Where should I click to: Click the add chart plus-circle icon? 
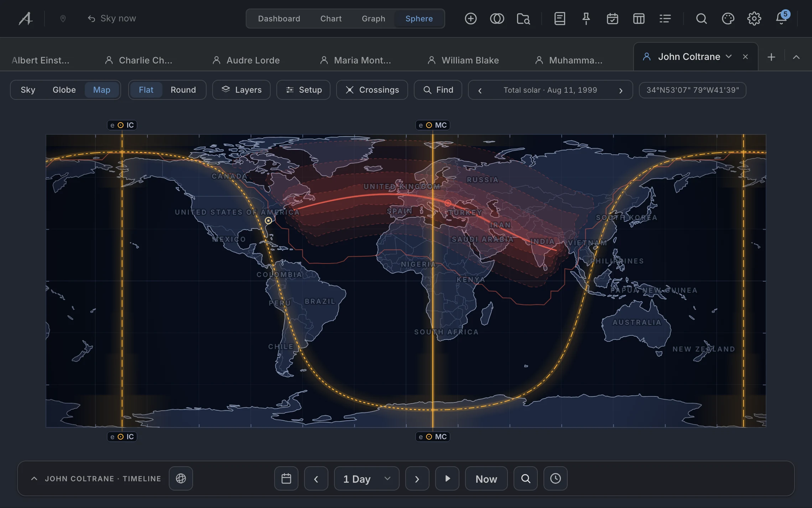tap(470, 19)
